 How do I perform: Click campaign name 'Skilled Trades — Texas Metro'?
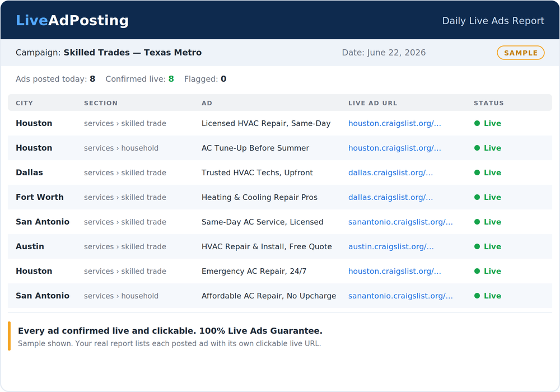click(133, 53)
